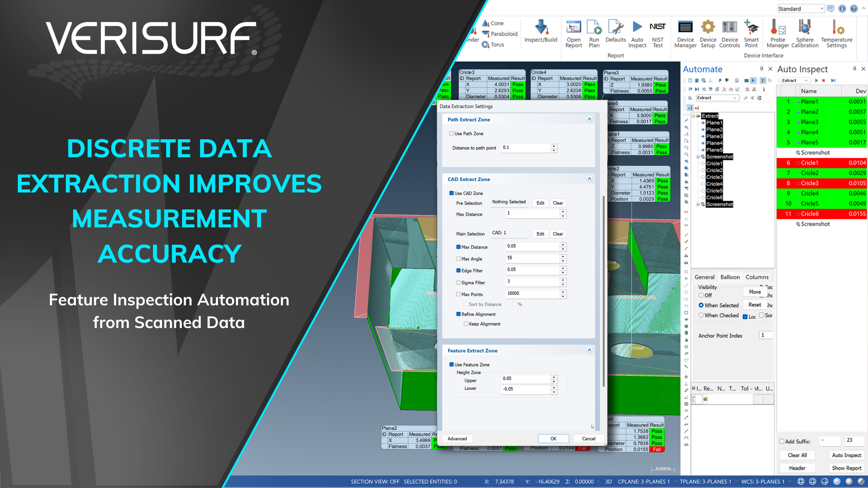Play the Auto Inspect sequence
Viewport: 868px width, 488px height.
tap(816, 80)
